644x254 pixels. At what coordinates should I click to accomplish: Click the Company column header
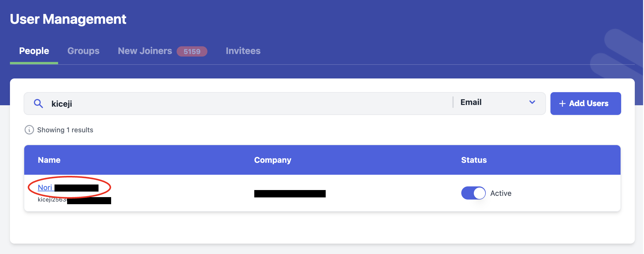pyautogui.click(x=272, y=160)
